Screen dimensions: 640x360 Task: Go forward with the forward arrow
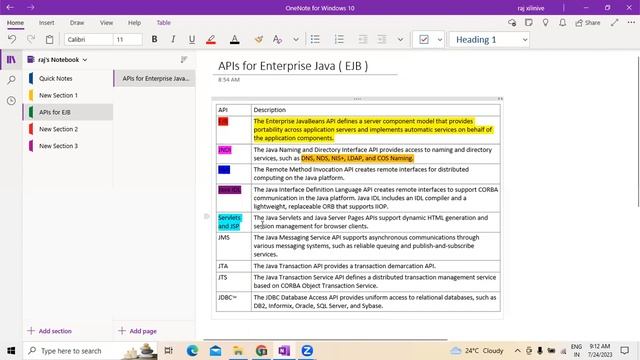point(31,7)
